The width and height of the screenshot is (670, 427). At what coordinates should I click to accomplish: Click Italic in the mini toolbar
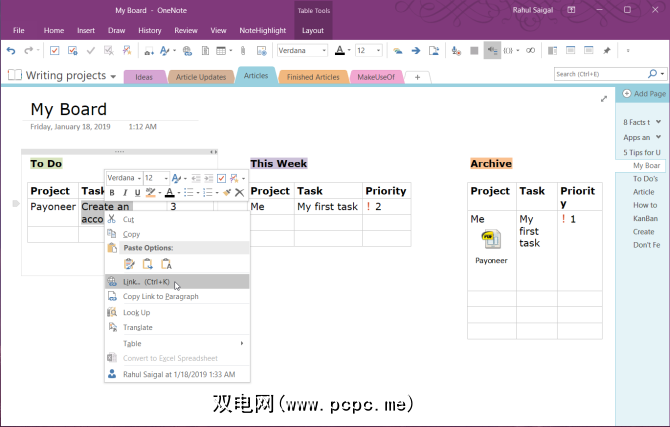[x=124, y=193]
